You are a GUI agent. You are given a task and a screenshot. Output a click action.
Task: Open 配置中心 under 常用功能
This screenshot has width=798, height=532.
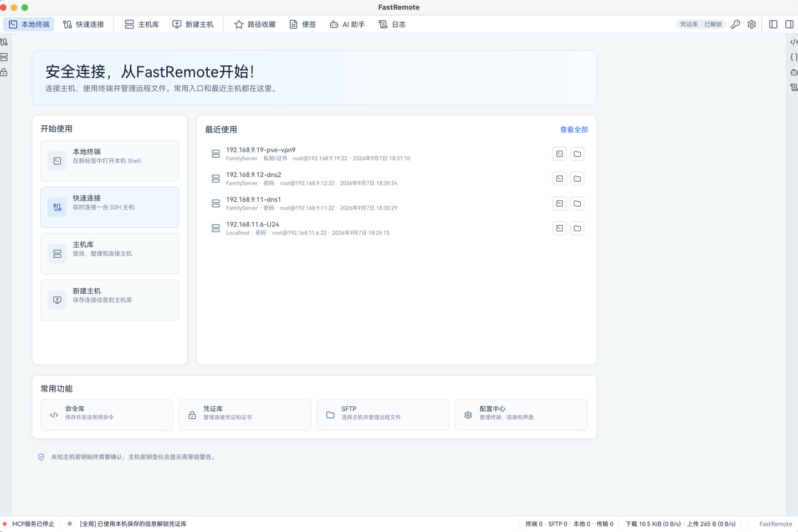click(521, 415)
